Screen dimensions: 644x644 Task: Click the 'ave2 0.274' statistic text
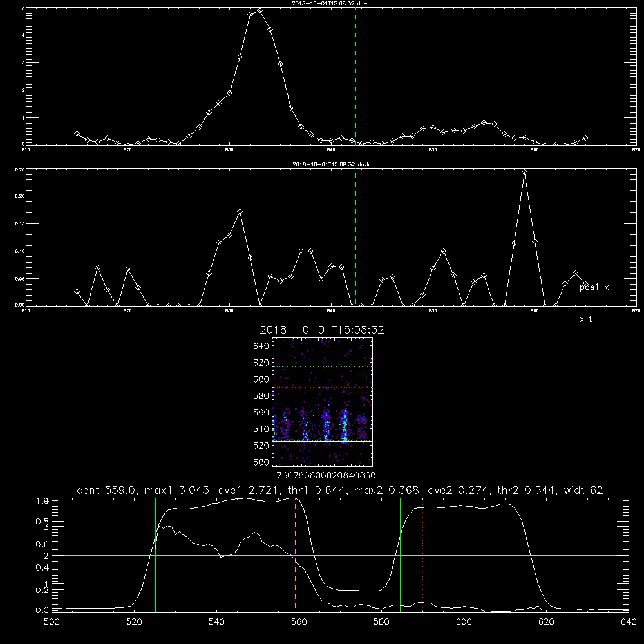pyautogui.click(x=458, y=490)
